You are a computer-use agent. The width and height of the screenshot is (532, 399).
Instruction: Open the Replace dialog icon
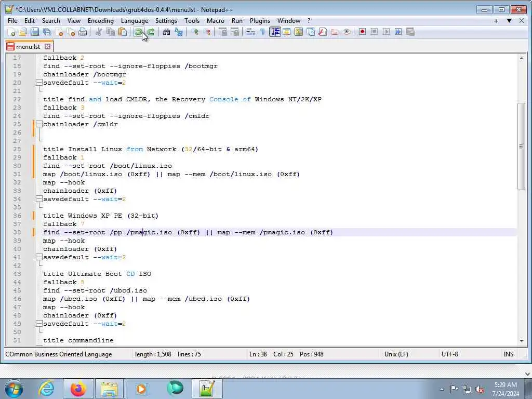pyautogui.click(x=179, y=32)
